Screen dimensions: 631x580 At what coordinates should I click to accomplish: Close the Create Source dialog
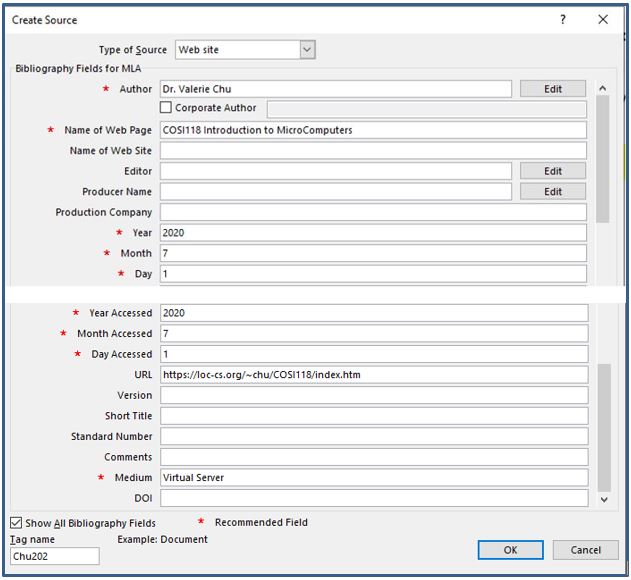pyautogui.click(x=603, y=19)
